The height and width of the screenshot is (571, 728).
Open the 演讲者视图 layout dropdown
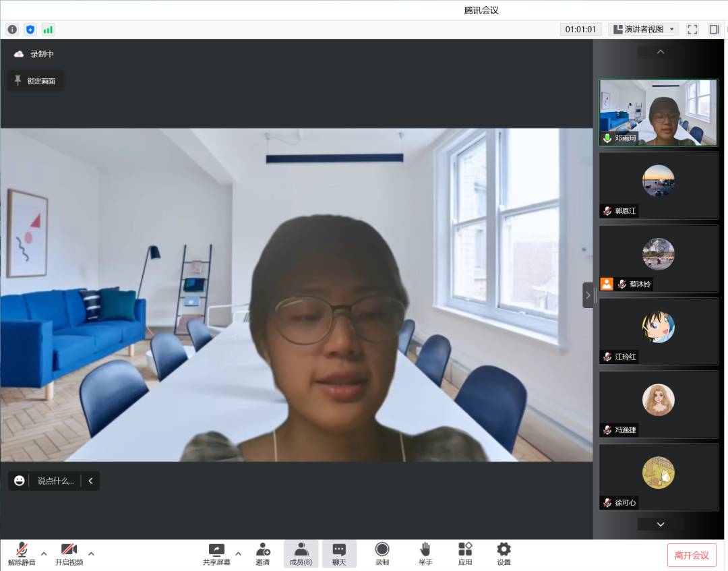coord(644,29)
